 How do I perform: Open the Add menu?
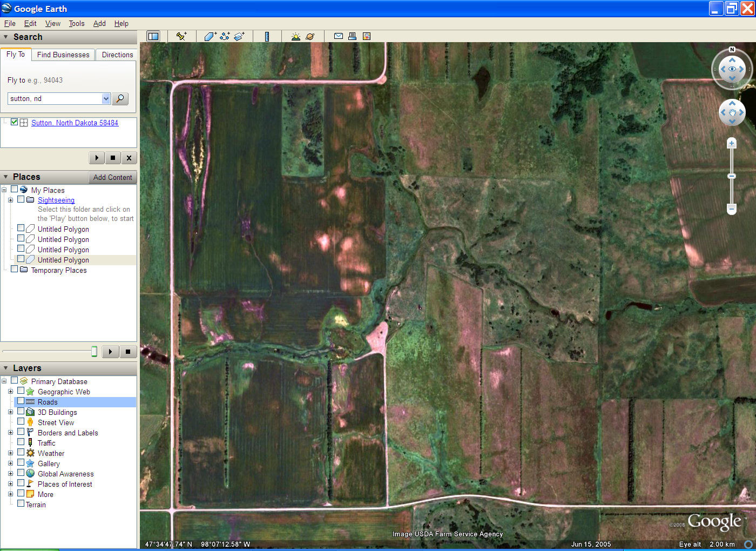pos(99,23)
